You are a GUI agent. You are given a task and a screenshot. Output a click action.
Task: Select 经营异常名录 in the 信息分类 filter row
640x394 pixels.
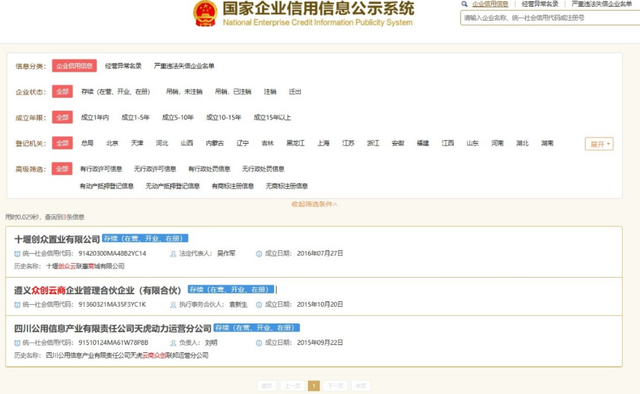123,66
